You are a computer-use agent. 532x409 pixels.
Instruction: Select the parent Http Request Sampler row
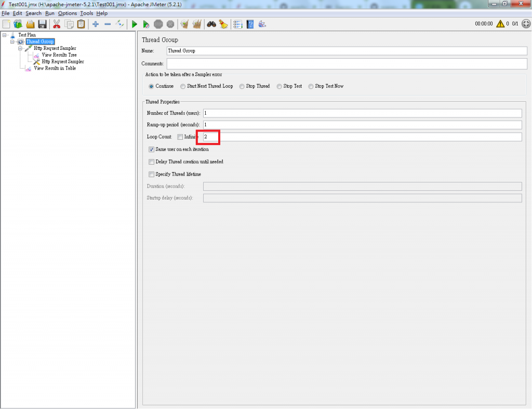tap(55, 48)
